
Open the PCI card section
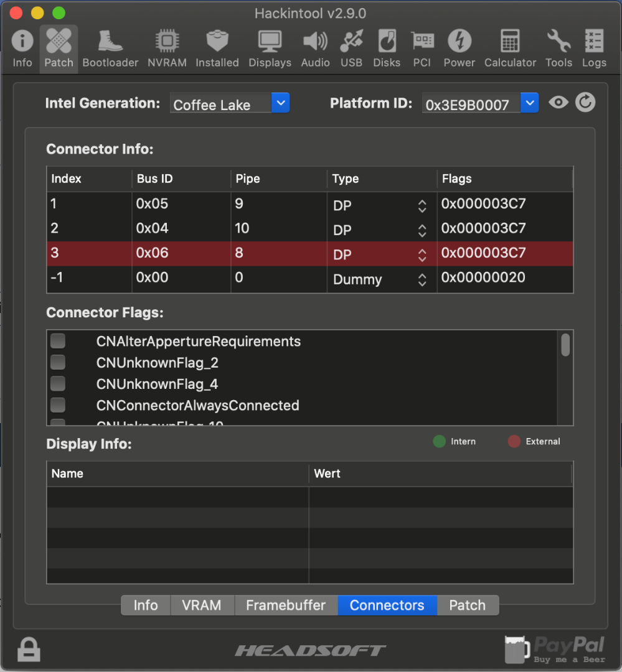click(x=422, y=49)
